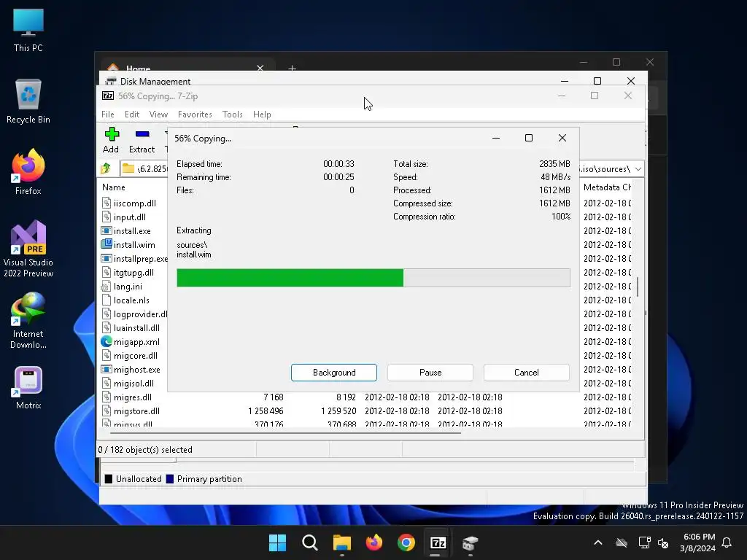This screenshot has width=747, height=560.
Task: Select the migcore.dll file row
Action: (134, 355)
